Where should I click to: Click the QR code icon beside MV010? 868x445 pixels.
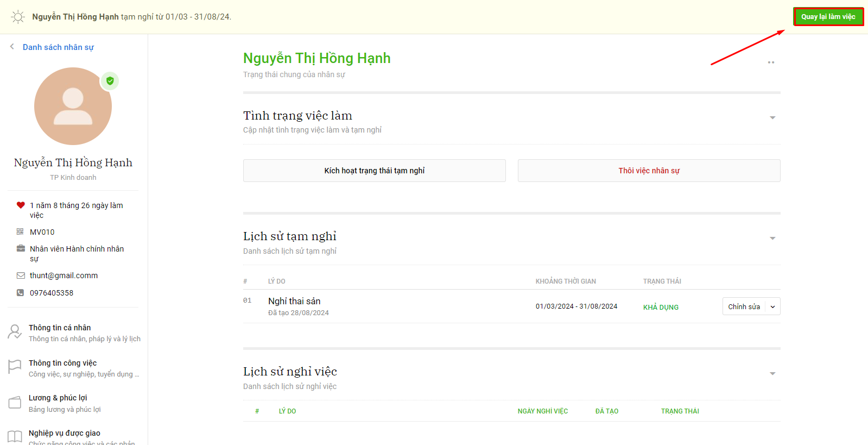[x=20, y=231]
